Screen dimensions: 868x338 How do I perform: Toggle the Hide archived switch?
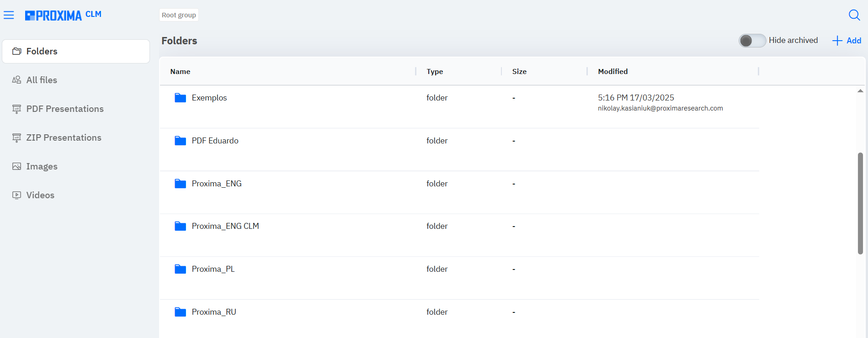[x=752, y=41]
